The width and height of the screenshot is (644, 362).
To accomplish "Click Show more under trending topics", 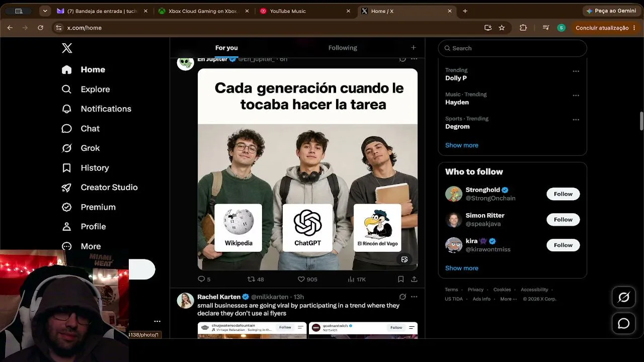I will point(462,145).
